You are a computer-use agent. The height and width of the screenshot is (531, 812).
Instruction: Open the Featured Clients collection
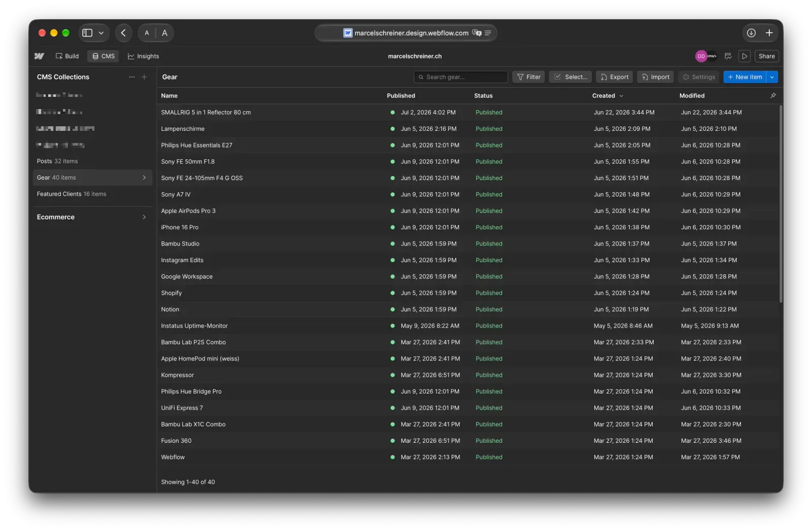(x=92, y=194)
